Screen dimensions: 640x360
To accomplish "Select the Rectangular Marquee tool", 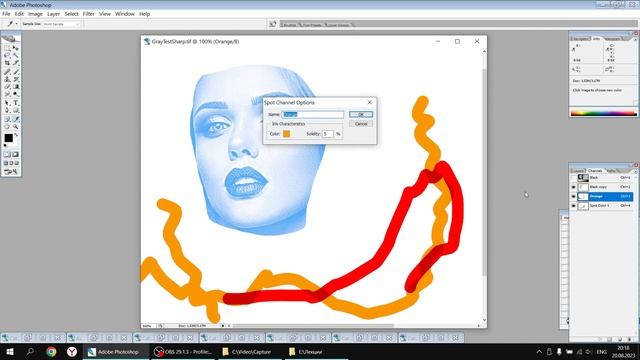I will [x=7, y=48].
